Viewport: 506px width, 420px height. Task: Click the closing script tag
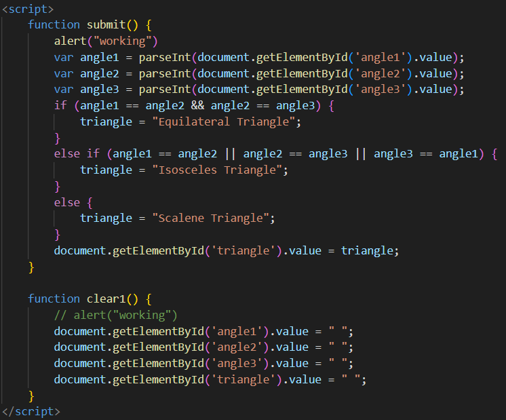[31, 411]
